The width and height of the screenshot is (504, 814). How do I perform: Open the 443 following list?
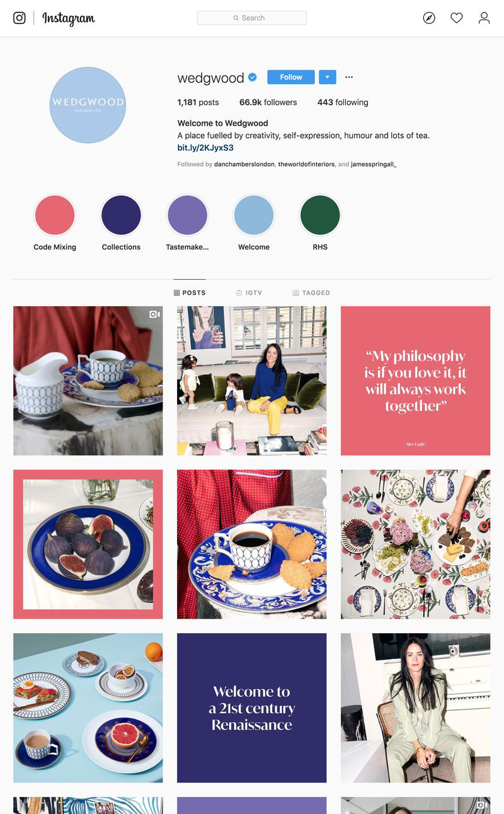343,102
